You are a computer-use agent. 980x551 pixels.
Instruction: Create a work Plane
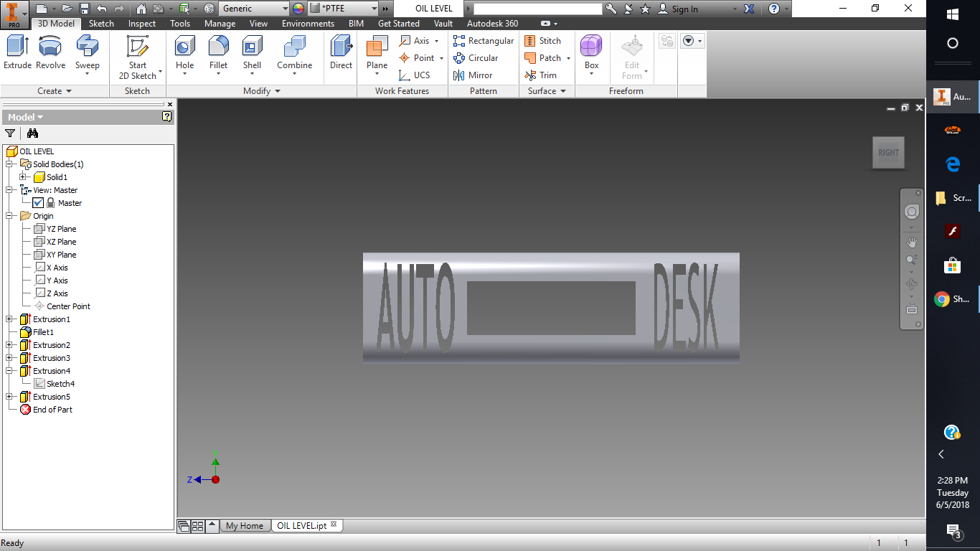[x=377, y=53]
